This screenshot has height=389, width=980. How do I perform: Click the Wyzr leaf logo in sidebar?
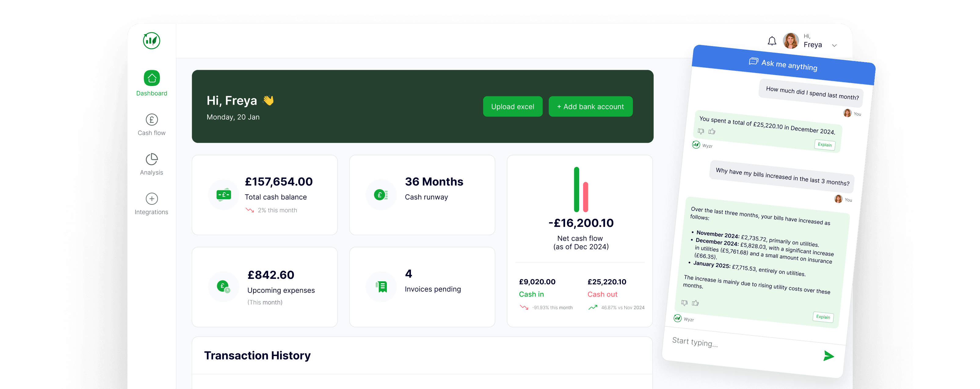[151, 41]
